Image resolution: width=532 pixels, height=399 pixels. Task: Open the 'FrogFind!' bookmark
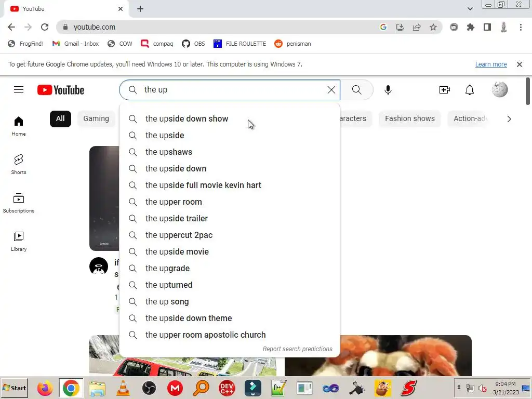pyautogui.click(x=26, y=44)
